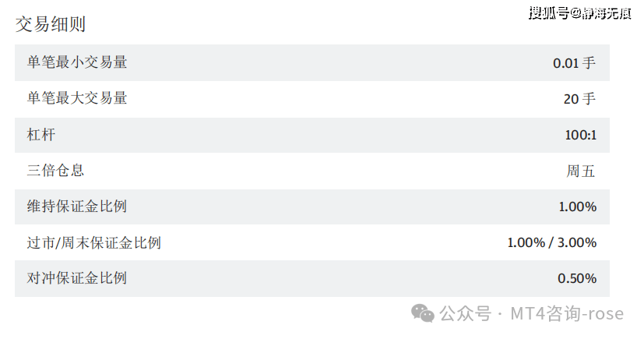644x339 pixels.
Task: Click the 0.50% hedge margin value
Action: [577, 278]
